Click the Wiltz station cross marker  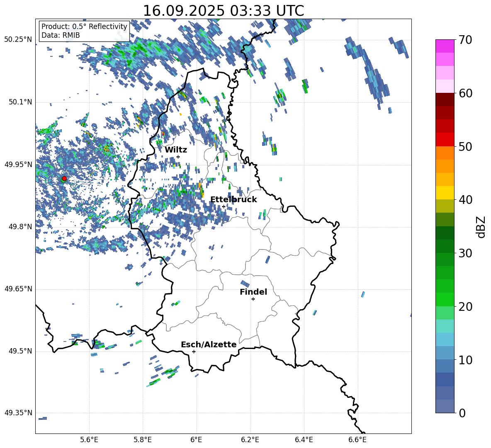pos(178,157)
